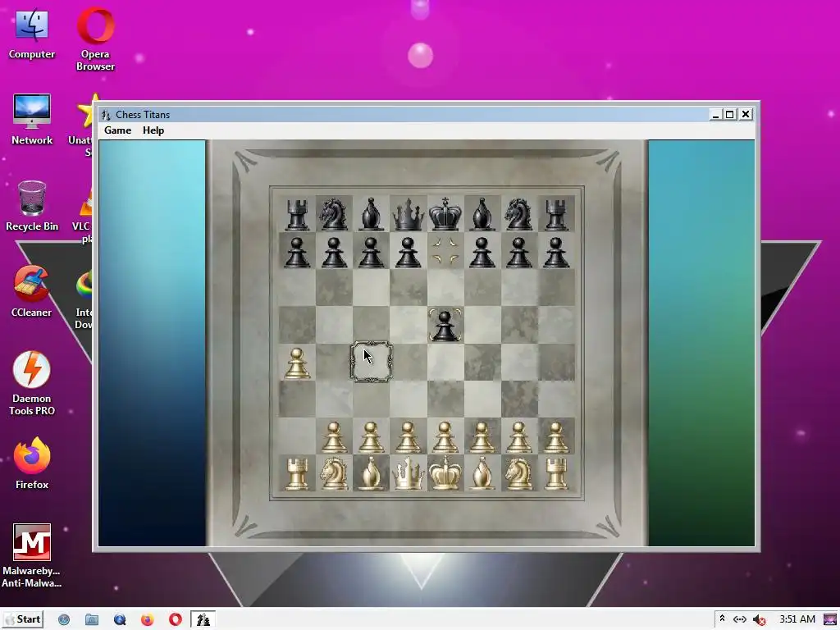Screen dimensions: 840x630
Task: Click the marked empty e7 square
Action: (445, 251)
